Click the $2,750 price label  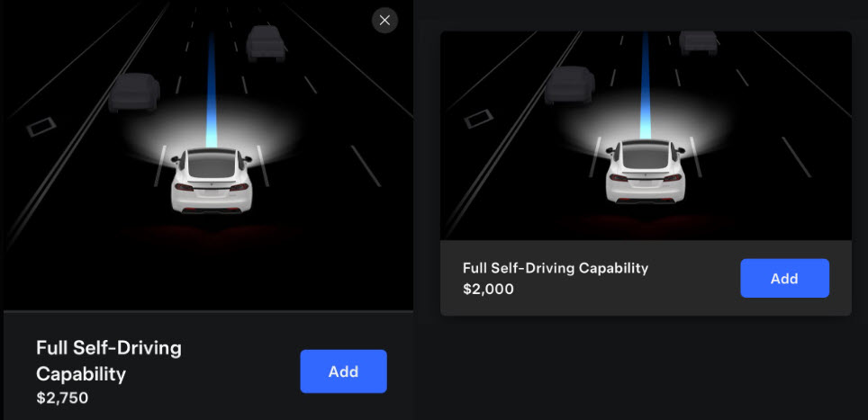62,398
